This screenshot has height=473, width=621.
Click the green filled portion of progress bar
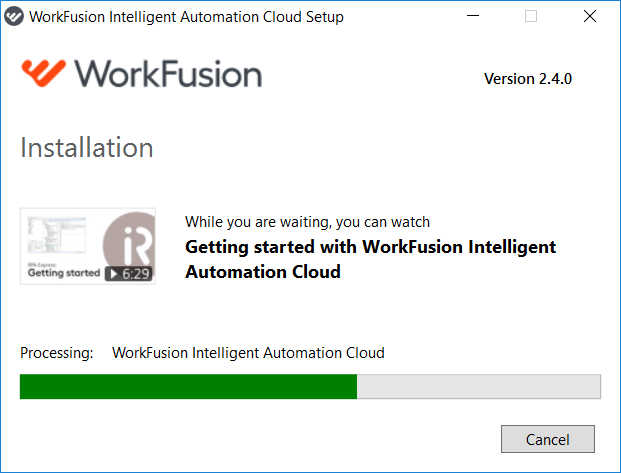coord(189,386)
